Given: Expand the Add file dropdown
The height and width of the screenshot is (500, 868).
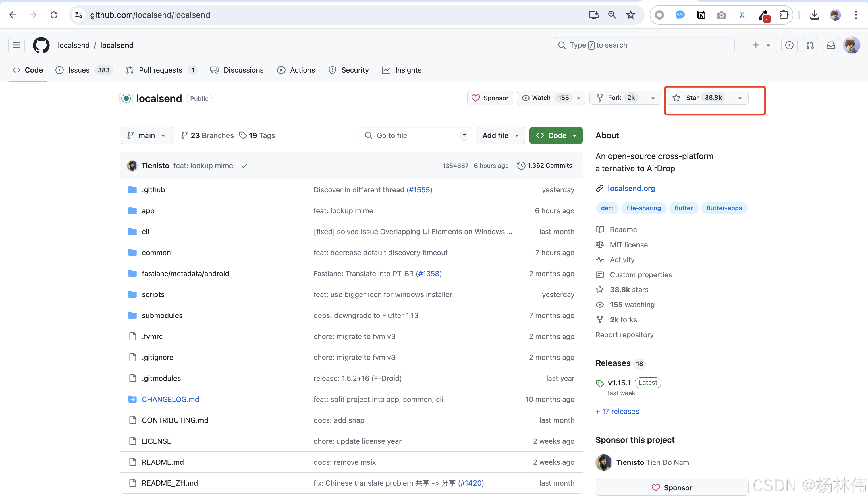Looking at the screenshot, I should 500,135.
